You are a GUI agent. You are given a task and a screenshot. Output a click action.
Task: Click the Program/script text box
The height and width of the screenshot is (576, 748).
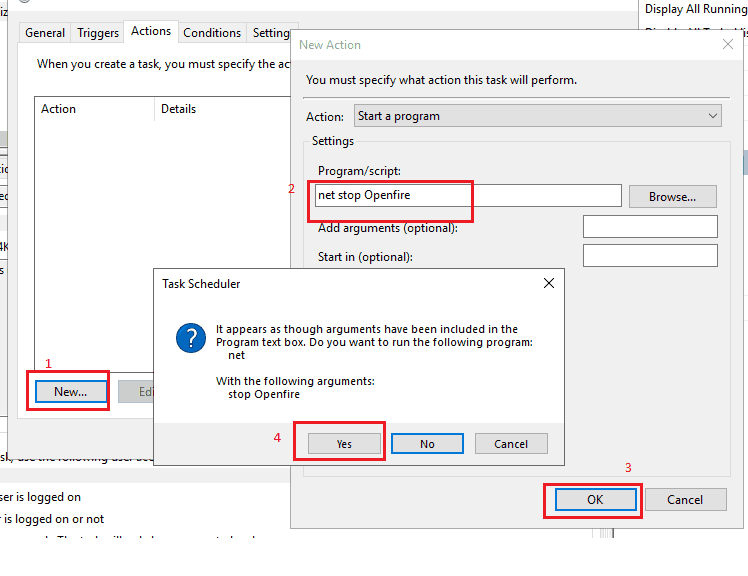tap(468, 196)
